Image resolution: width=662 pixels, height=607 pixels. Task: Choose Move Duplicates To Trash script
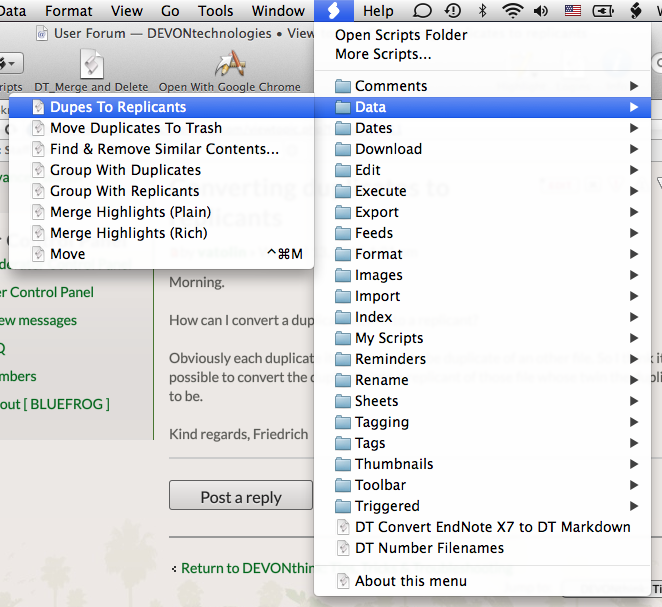coord(161,128)
